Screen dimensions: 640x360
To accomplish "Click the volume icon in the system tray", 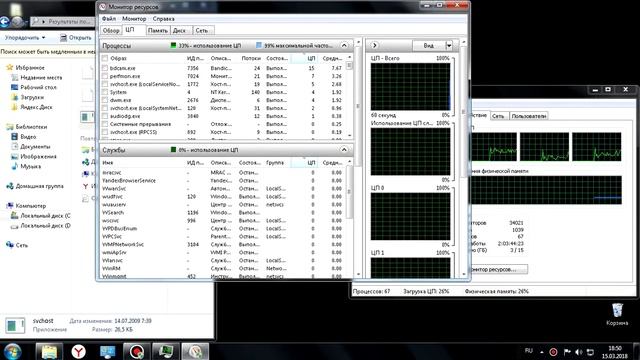I will 579,351.
